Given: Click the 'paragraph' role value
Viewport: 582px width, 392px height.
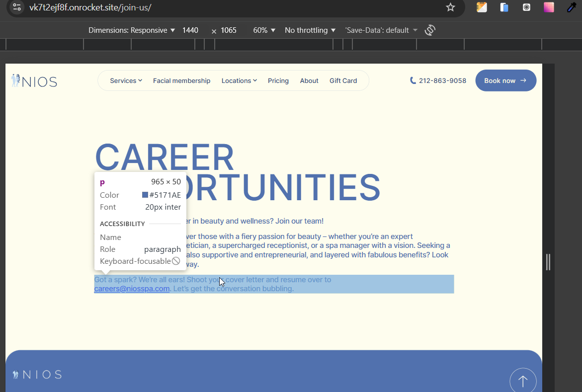Looking at the screenshot, I should pyautogui.click(x=162, y=249).
